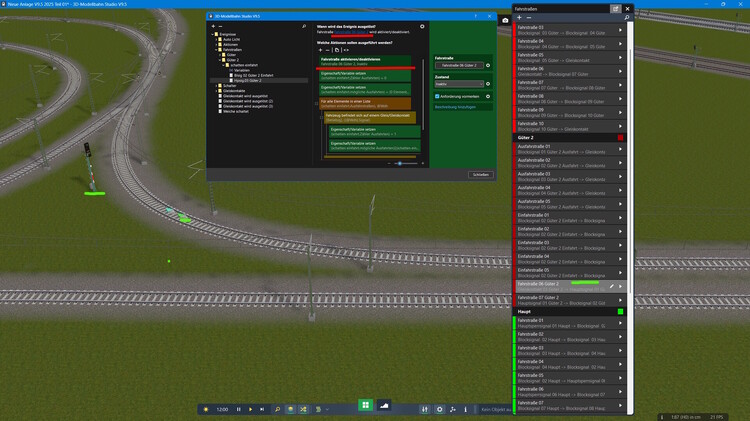Toggle the globe view button in toolbar
Screen dimensions: 750x421
[x=290, y=410]
